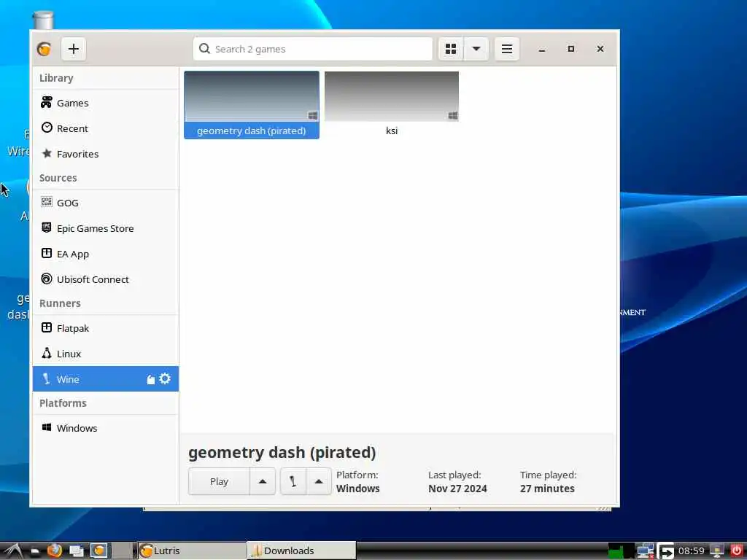Click the 27 minutes time played value

pyautogui.click(x=547, y=489)
